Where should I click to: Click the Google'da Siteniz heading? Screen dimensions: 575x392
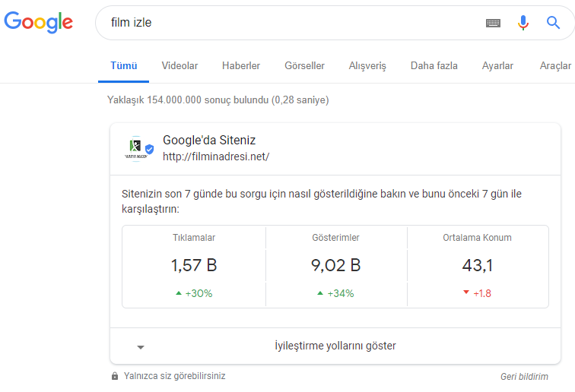(209, 141)
